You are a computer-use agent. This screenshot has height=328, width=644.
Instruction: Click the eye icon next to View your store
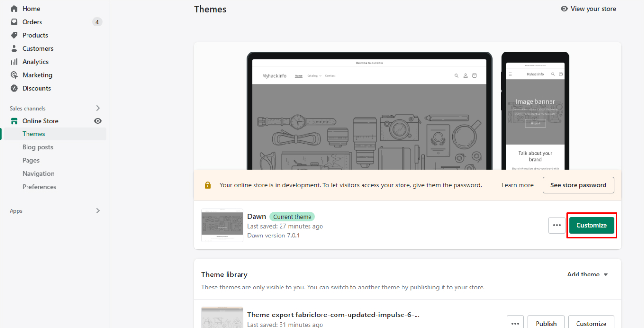pyautogui.click(x=564, y=9)
